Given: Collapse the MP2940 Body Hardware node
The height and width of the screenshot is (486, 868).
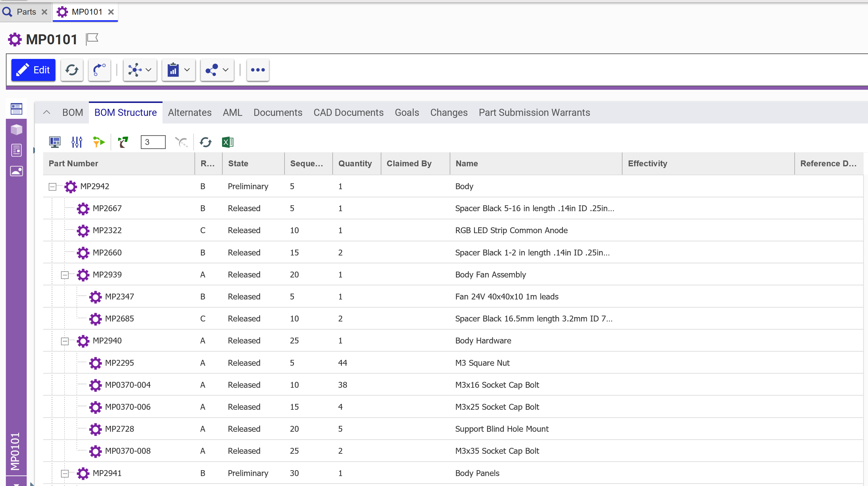Looking at the screenshot, I should pos(65,341).
